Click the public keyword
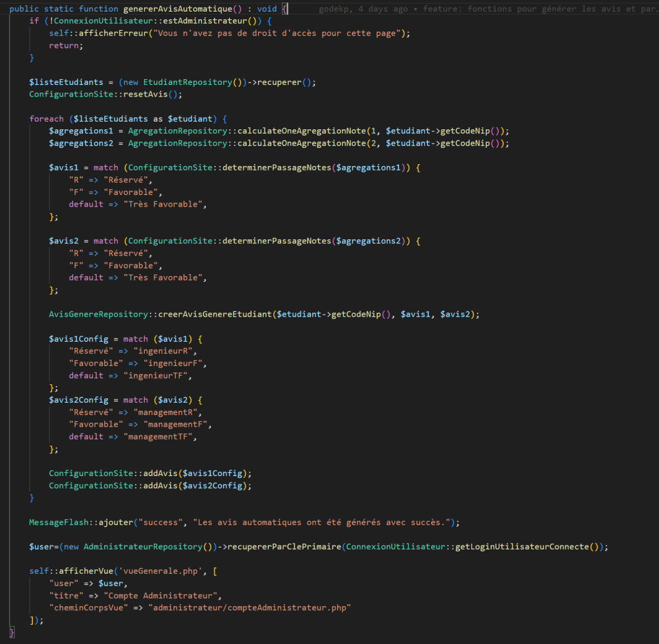The image size is (659, 644). (x=24, y=9)
